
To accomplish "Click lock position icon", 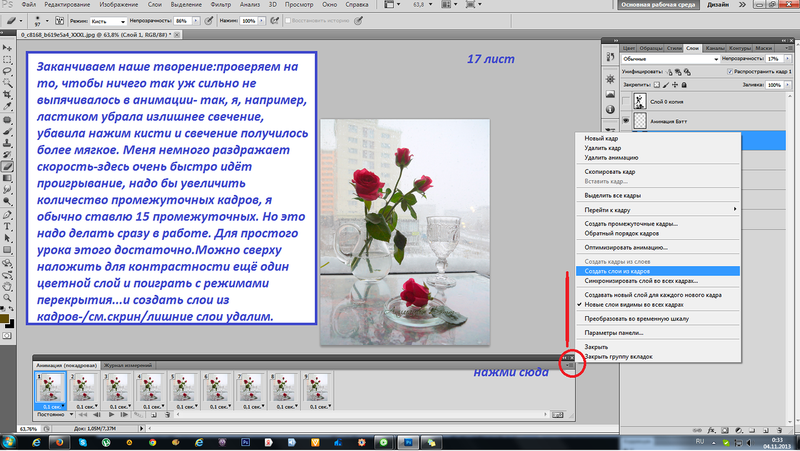I will coord(675,85).
